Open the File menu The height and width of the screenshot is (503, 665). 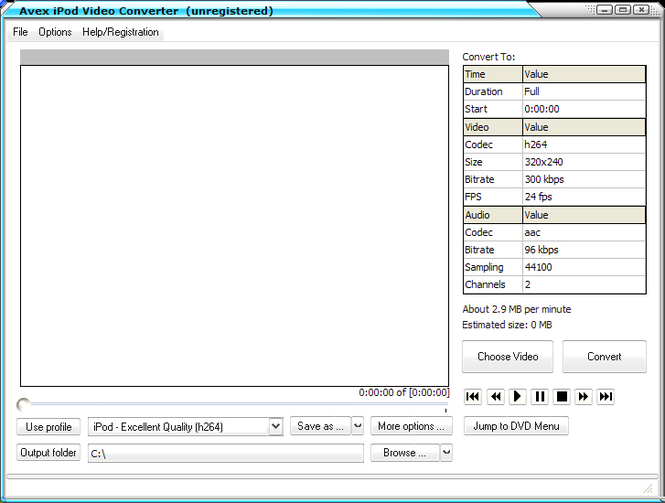coord(20,32)
